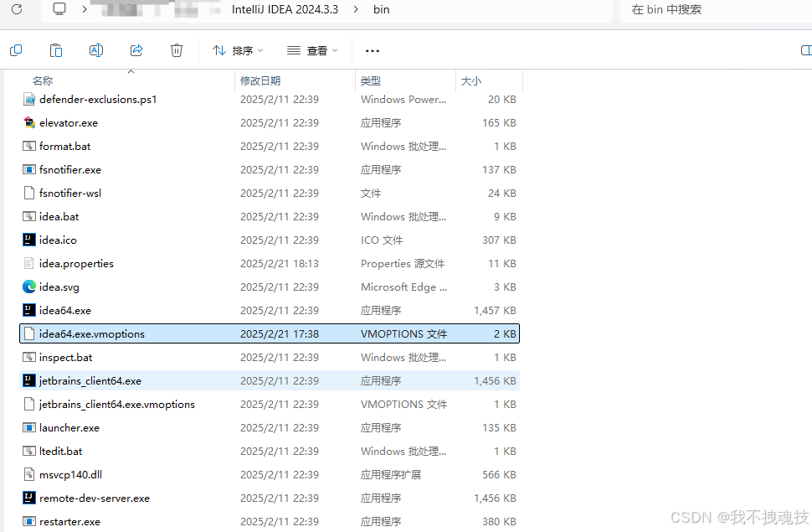Click the size 165 KB
The image size is (812, 532).
[x=499, y=123]
